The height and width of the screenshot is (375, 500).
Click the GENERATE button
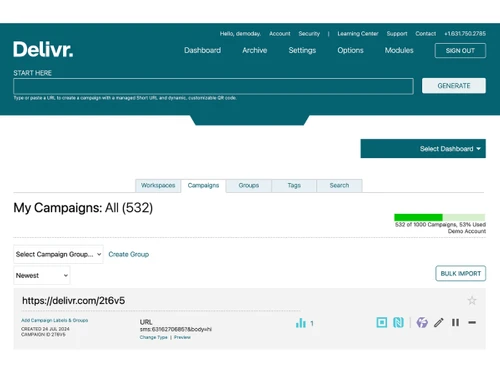point(454,86)
